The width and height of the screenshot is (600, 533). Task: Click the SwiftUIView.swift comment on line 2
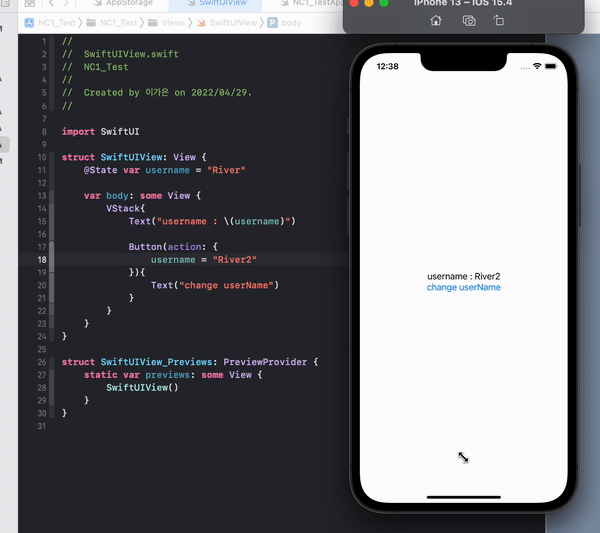tap(120, 54)
